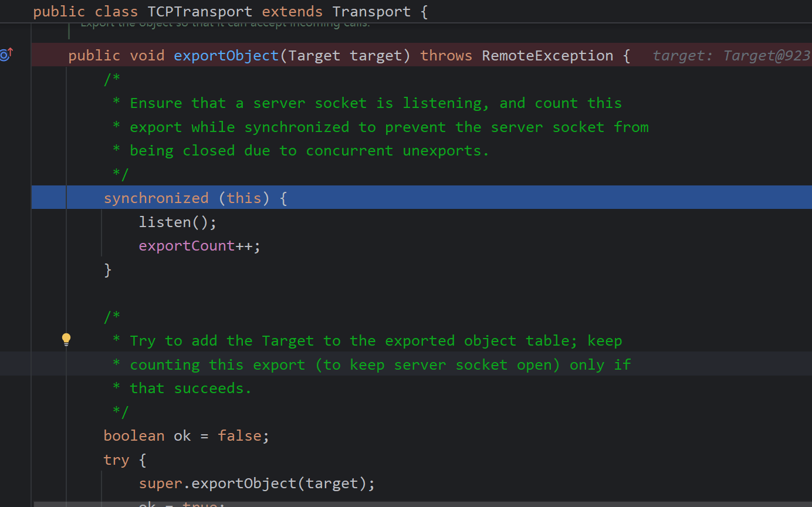
Task: Click the Target parameter type in the signature
Action: tap(314, 56)
